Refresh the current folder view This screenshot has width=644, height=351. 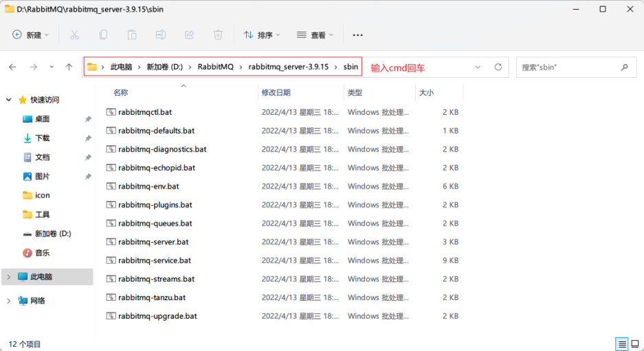498,67
